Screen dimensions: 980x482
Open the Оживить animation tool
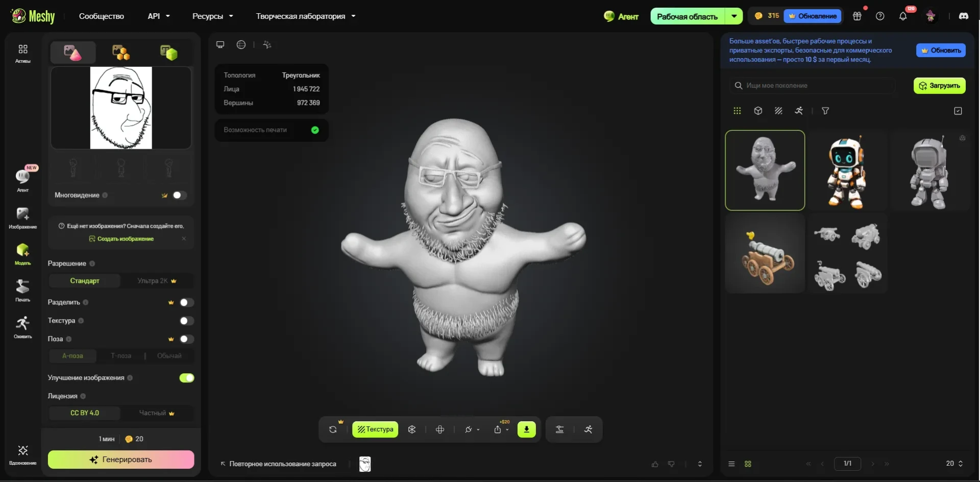coord(22,327)
